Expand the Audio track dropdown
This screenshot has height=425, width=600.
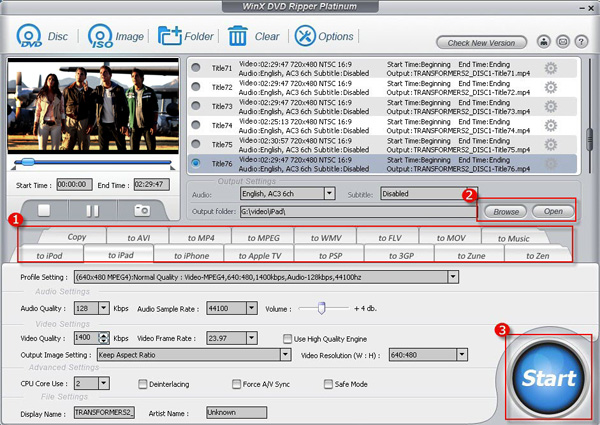click(x=329, y=194)
